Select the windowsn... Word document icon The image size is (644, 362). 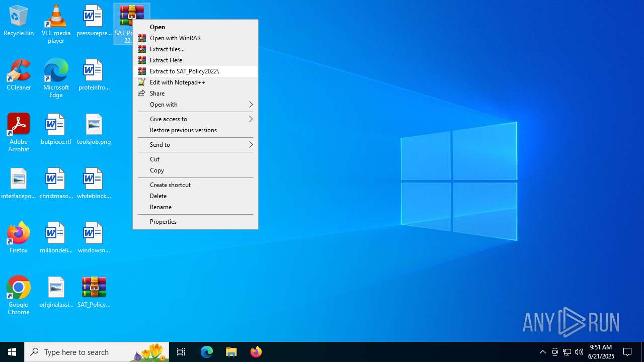(94, 238)
